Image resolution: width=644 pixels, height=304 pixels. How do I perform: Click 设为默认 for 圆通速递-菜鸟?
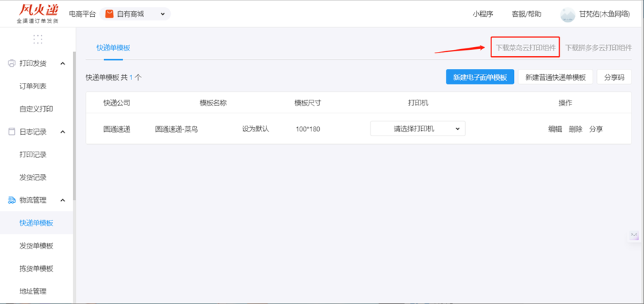[x=255, y=128]
